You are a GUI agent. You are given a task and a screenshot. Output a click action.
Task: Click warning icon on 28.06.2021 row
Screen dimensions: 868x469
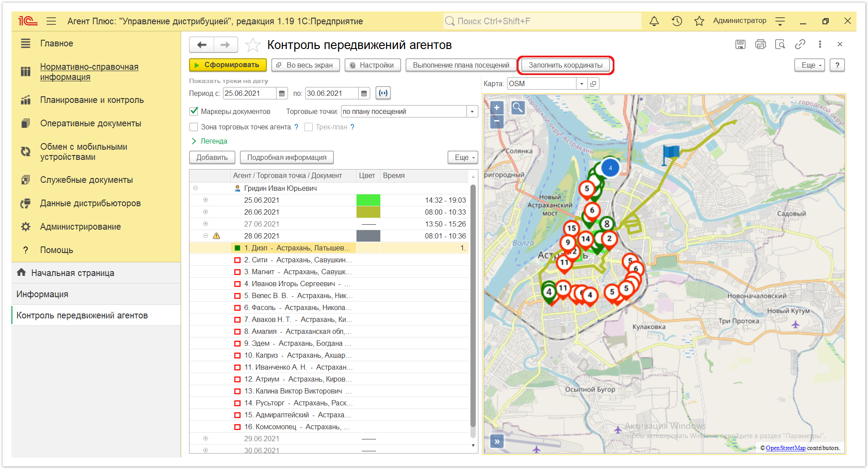pos(216,236)
